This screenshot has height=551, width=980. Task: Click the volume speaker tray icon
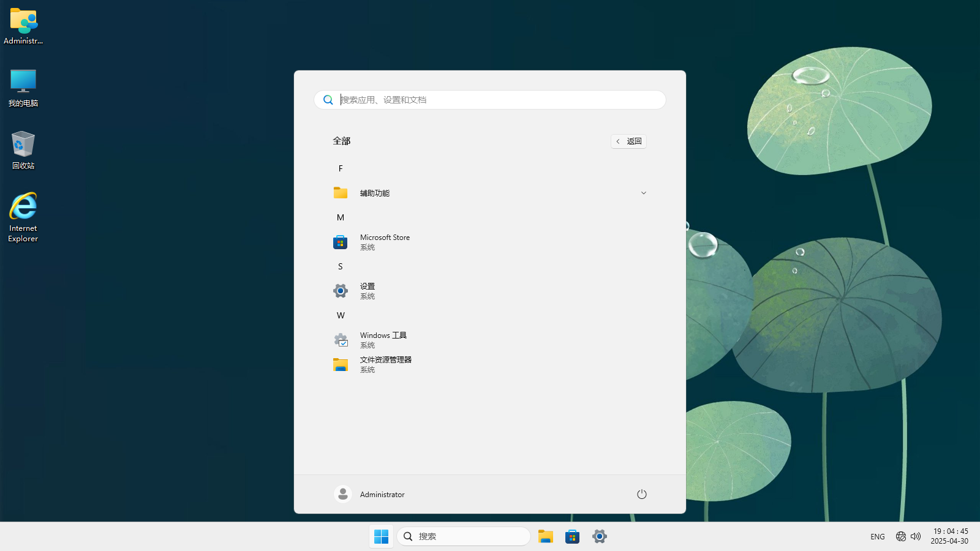[916, 536]
